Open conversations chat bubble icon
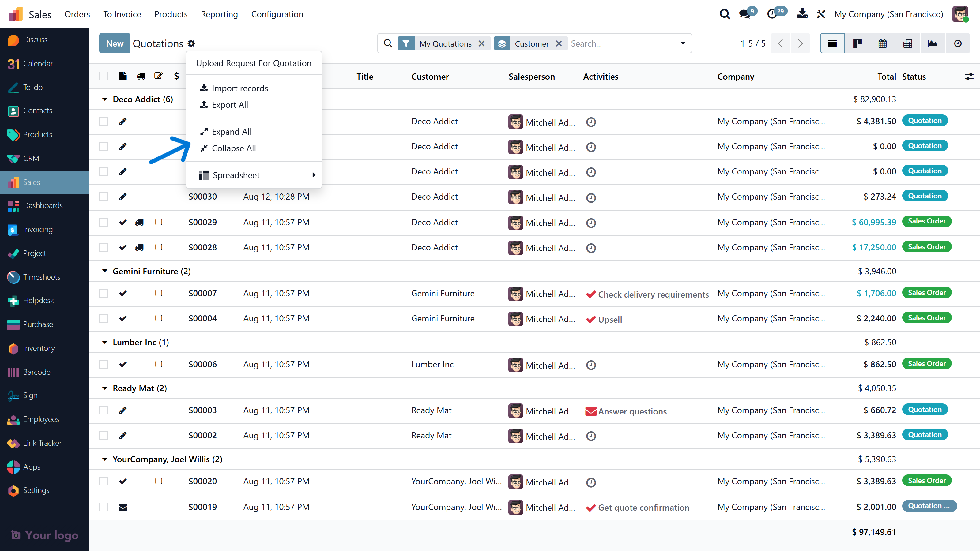This screenshot has height=551, width=980. coord(744,14)
